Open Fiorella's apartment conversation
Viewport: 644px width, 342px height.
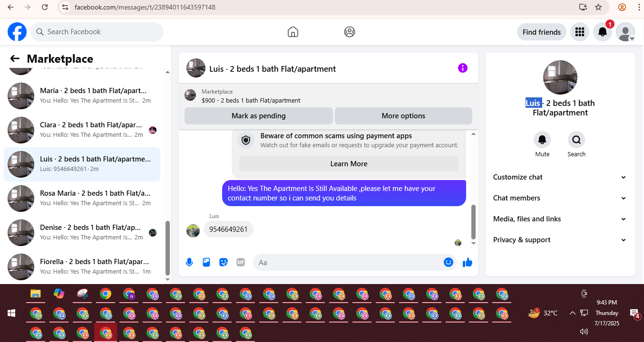[82, 267]
